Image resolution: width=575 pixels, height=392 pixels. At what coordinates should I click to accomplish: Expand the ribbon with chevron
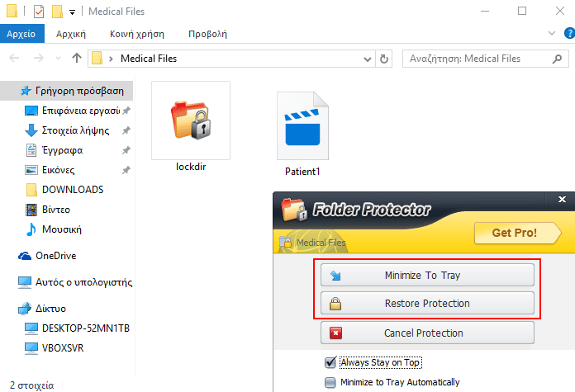(552, 34)
